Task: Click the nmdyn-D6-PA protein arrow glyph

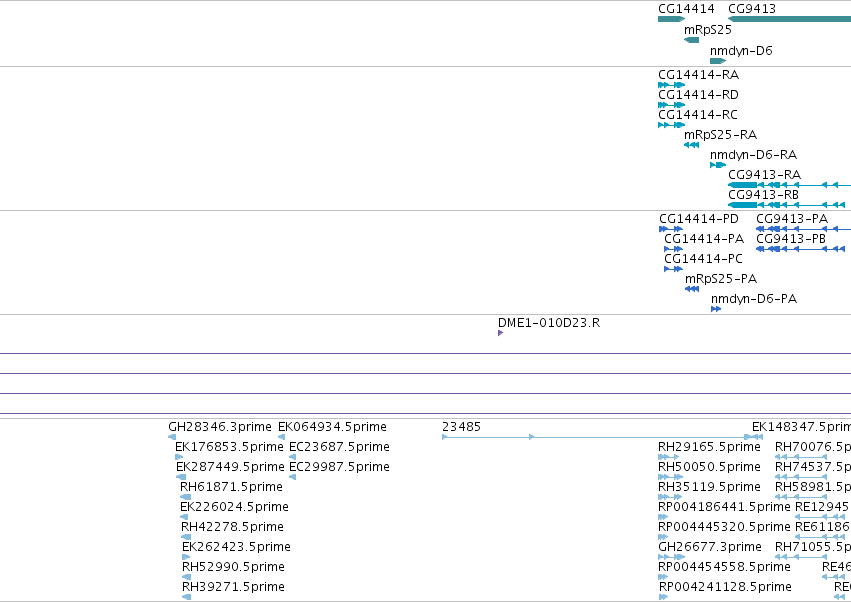Action: pyautogui.click(x=716, y=309)
